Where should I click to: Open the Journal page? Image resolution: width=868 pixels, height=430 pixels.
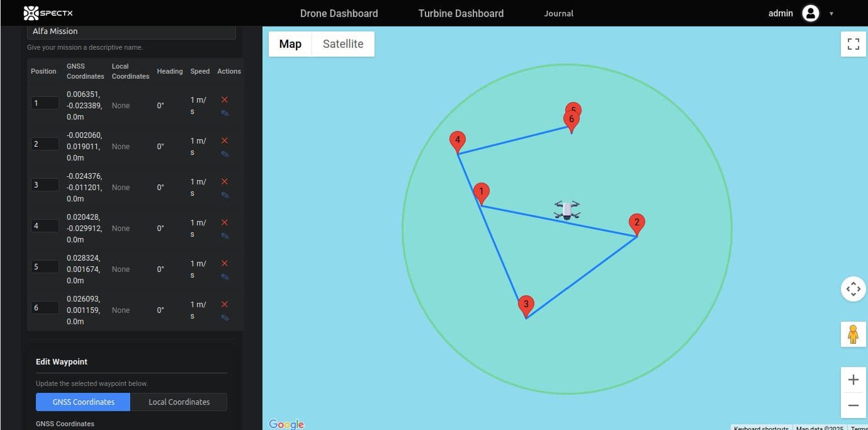point(558,13)
